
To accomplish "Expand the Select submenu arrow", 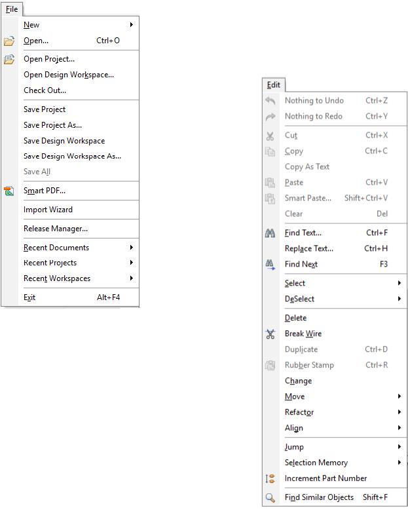I will (399, 283).
